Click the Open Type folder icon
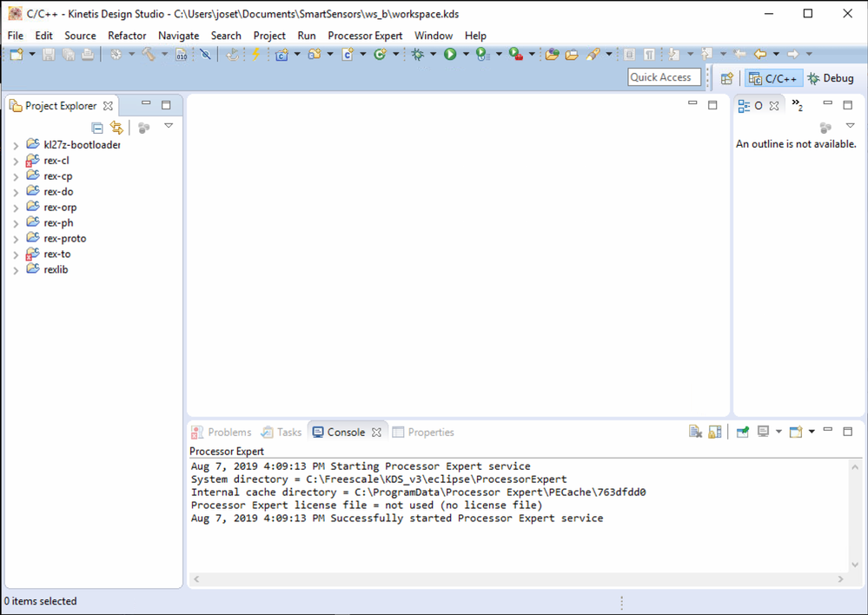The height and width of the screenshot is (615, 868). [552, 54]
